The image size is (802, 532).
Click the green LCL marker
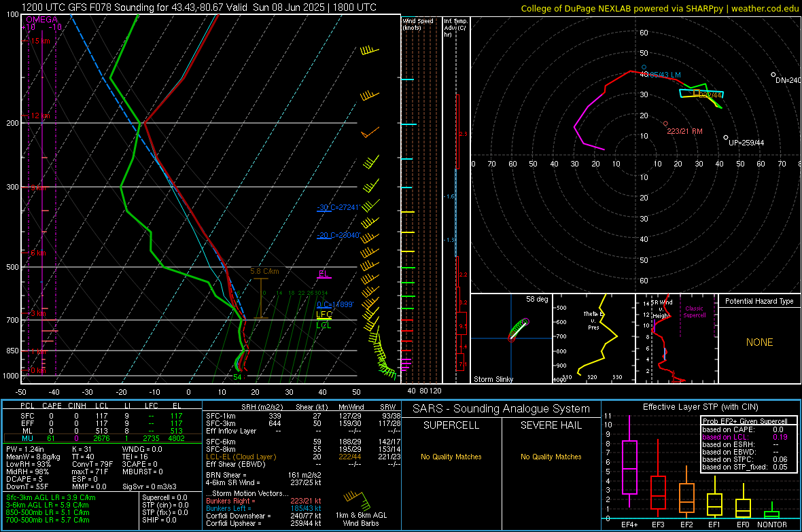coord(324,325)
